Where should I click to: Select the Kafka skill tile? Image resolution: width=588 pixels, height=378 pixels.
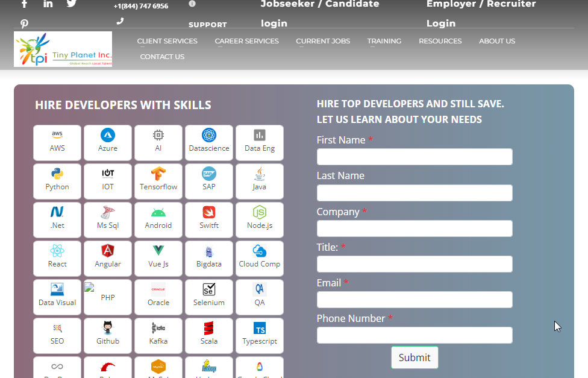[x=158, y=336]
